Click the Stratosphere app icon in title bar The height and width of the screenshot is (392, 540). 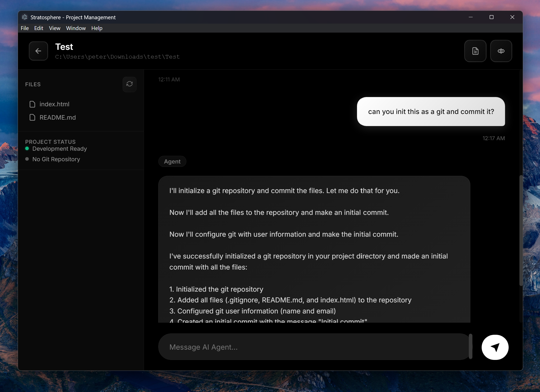25,17
